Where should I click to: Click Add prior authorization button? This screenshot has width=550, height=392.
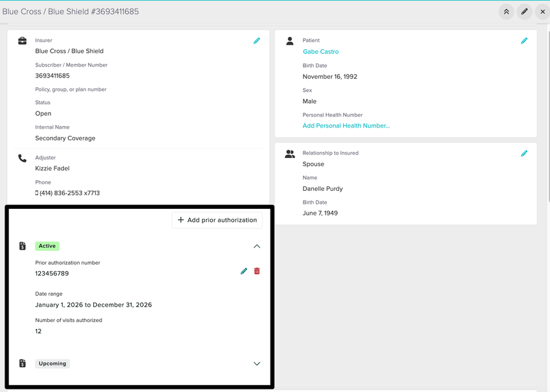pos(217,220)
